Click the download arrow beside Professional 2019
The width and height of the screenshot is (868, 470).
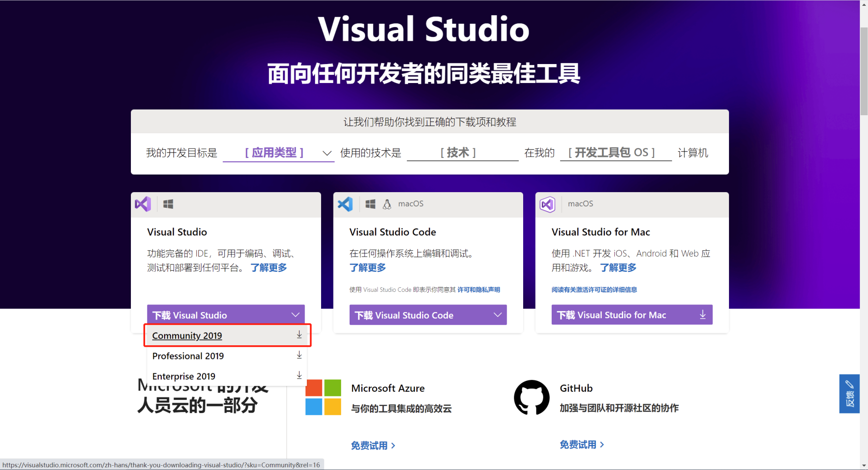pyautogui.click(x=299, y=355)
